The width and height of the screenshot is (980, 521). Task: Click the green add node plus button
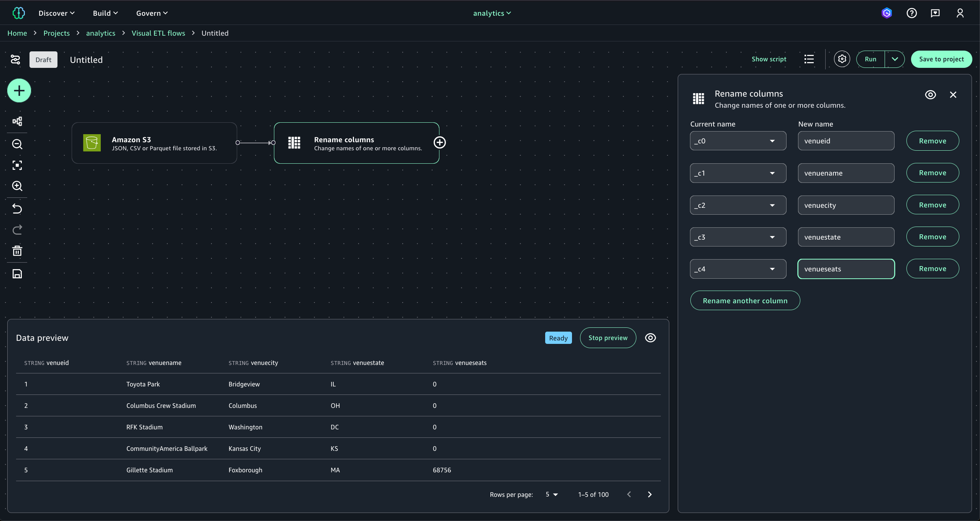[19, 91]
